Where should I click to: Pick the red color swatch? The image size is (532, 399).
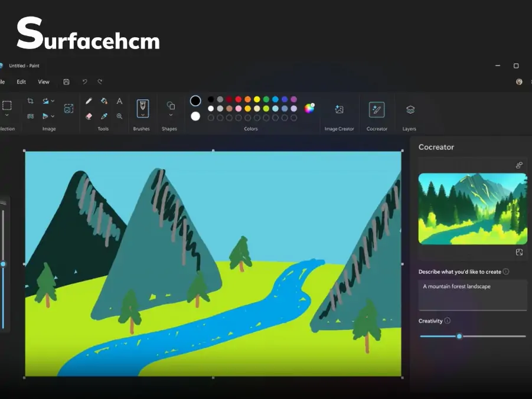[x=239, y=100]
